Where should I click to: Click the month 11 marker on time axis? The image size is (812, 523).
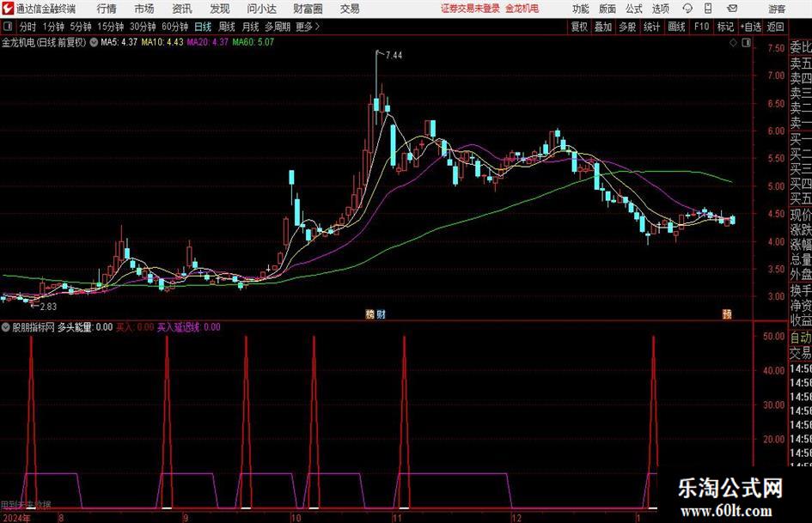(x=397, y=518)
